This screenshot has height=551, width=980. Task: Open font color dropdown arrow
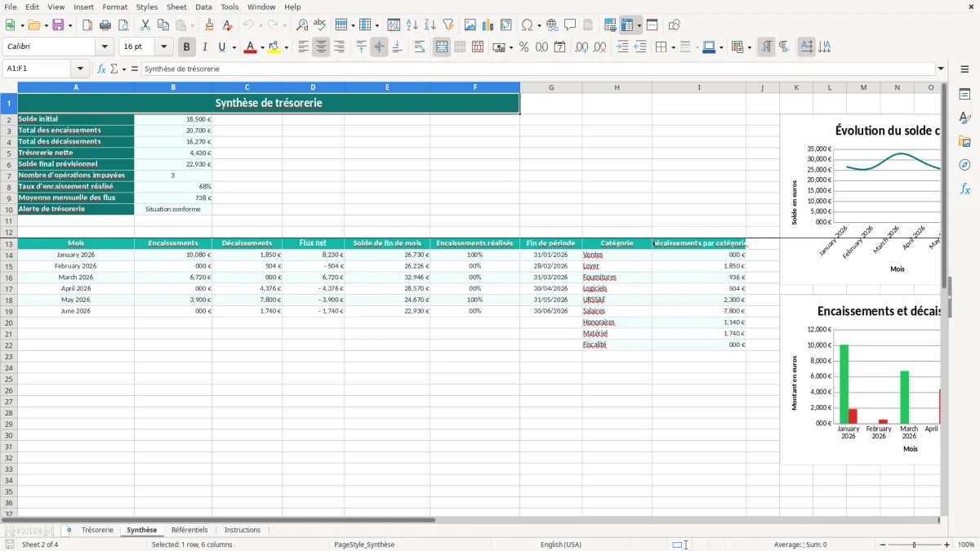tap(261, 47)
